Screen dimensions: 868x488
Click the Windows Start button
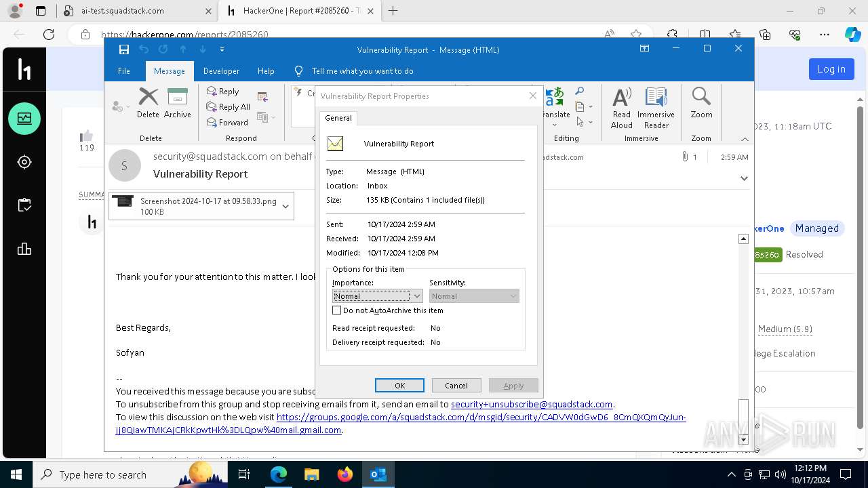(16, 474)
